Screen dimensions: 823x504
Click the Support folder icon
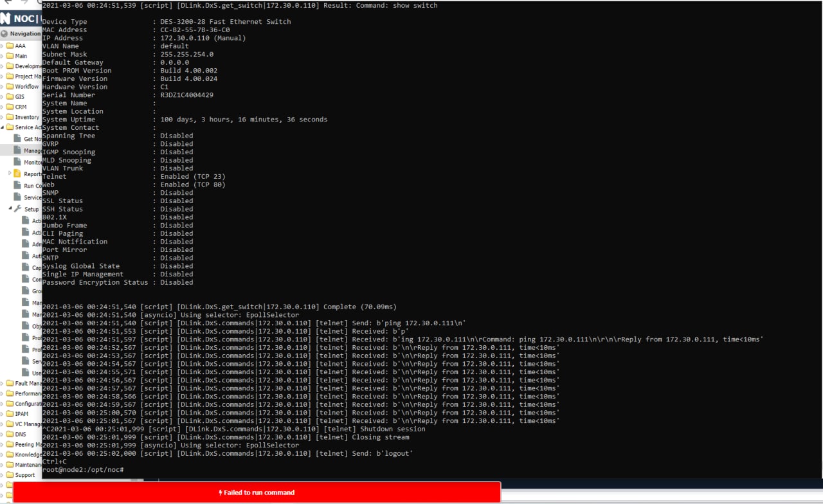[x=10, y=475]
